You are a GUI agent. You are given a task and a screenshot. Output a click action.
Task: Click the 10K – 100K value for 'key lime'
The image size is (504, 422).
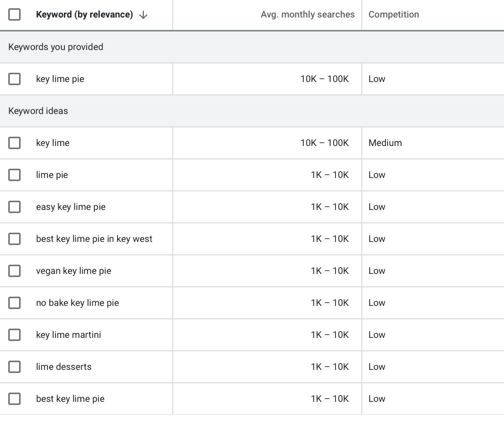(x=325, y=143)
